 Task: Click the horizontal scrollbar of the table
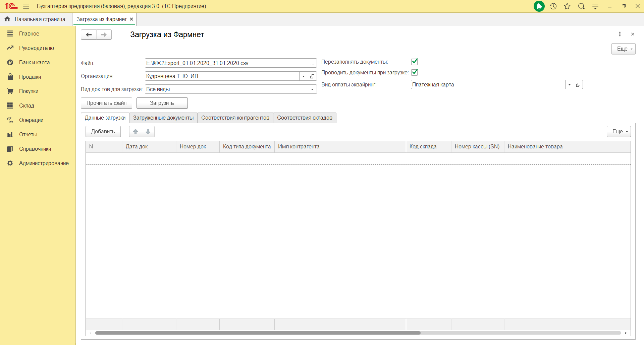click(258, 333)
